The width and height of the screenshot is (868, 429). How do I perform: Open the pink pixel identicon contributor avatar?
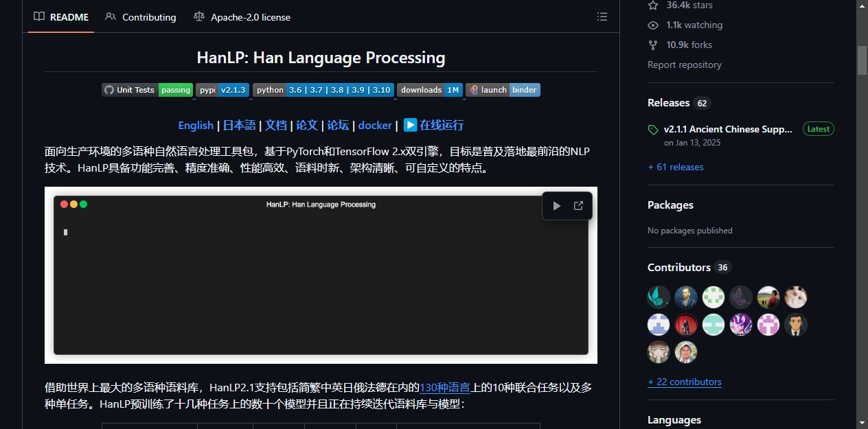pos(768,325)
